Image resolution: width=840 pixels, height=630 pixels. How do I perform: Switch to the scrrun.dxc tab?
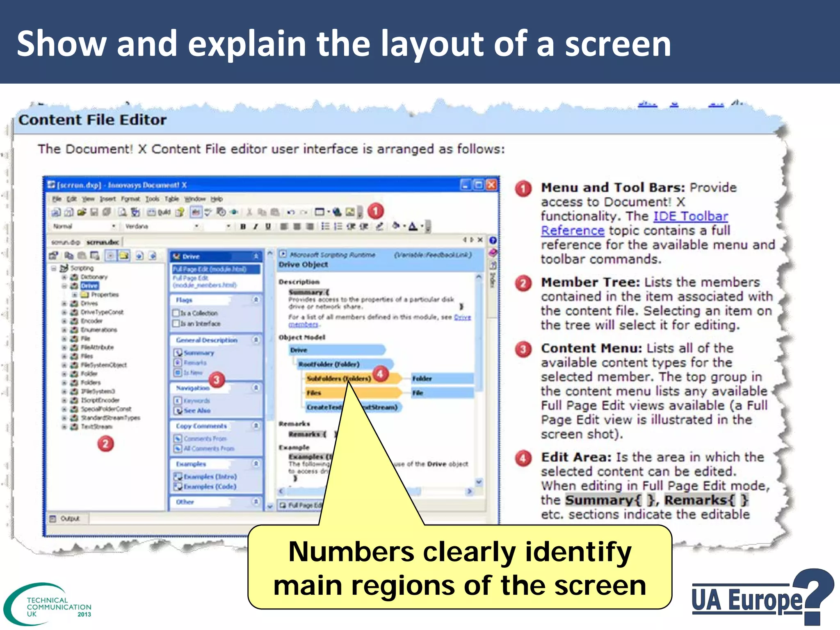(x=103, y=242)
